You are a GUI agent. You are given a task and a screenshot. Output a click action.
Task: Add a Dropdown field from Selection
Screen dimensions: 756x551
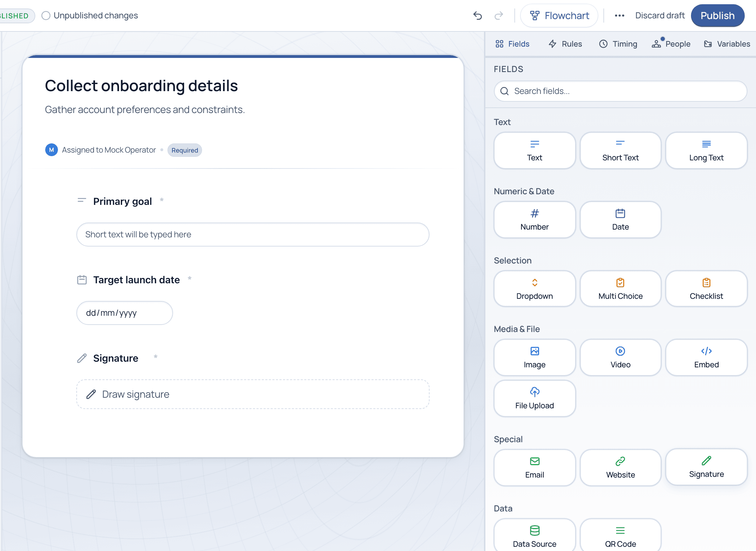click(x=534, y=289)
